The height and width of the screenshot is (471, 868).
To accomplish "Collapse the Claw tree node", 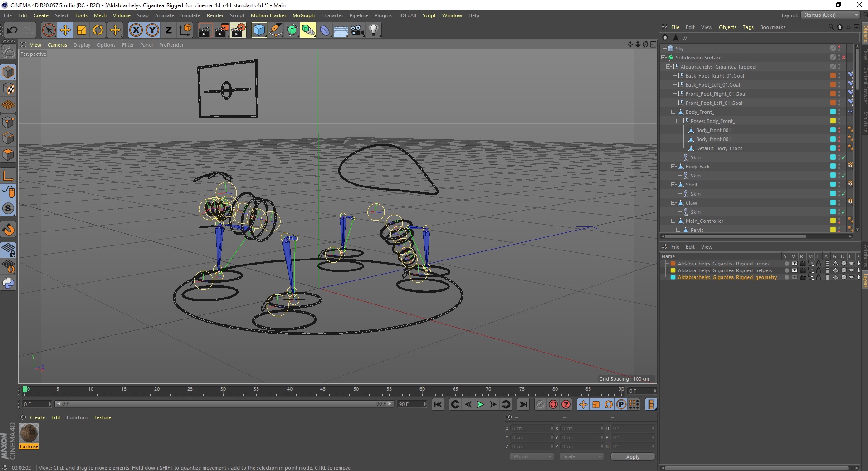I will (673, 203).
